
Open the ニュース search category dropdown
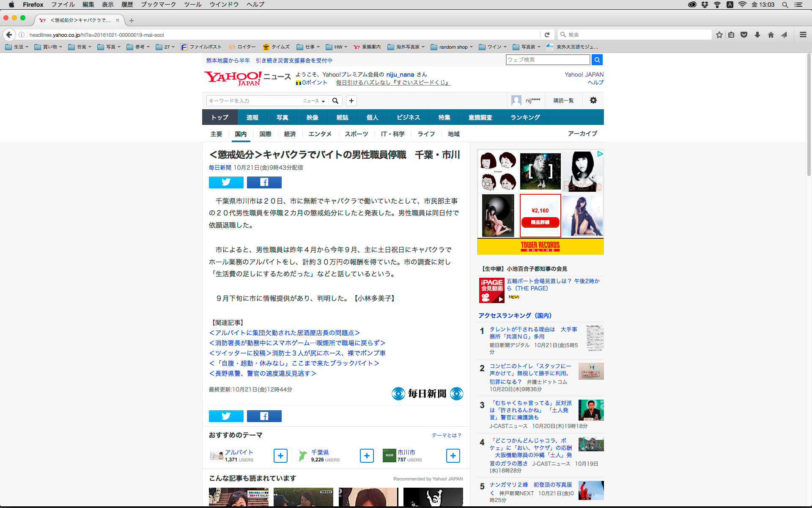(x=314, y=101)
